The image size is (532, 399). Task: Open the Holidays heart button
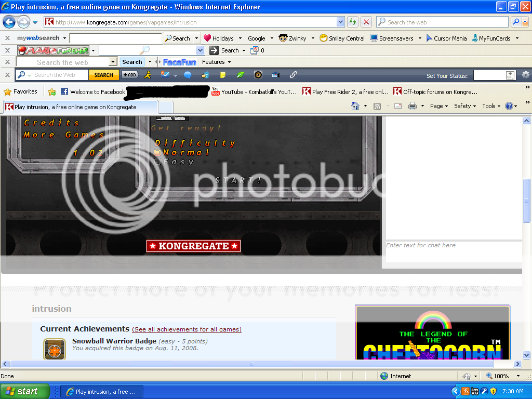[219, 38]
